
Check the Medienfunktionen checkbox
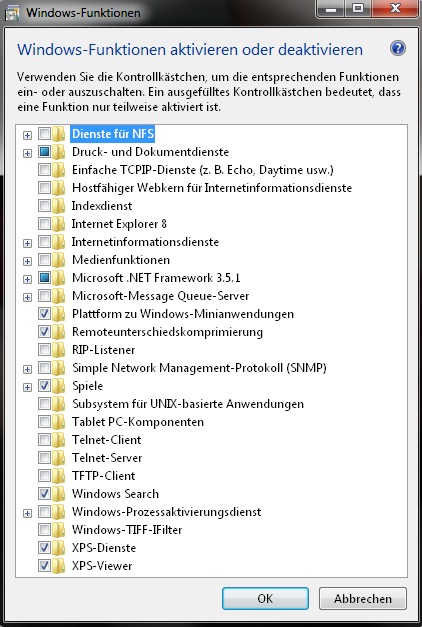click(x=44, y=260)
